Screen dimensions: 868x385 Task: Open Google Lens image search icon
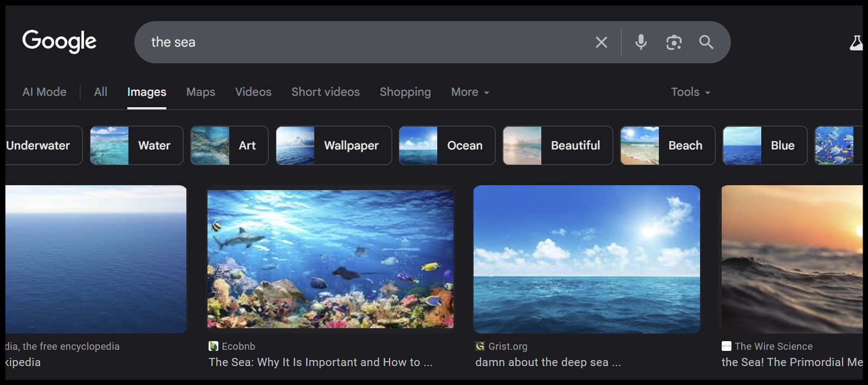click(673, 42)
